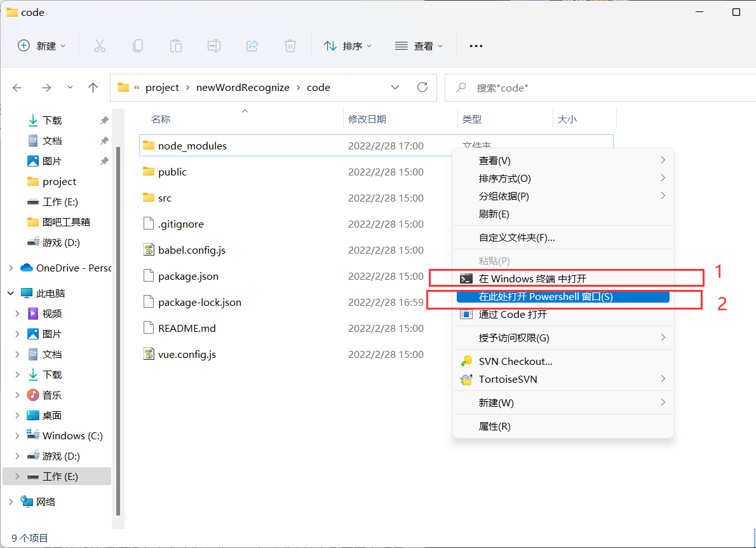Image resolution: width=756 pixels, height=548 pixels.
Task: Click the babel.config.js script icon
Action: pyautogui.click(x=149, y=249)
